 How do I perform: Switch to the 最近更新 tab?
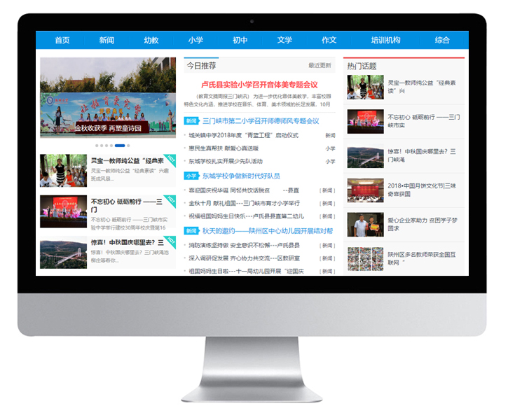pos(320,66)
